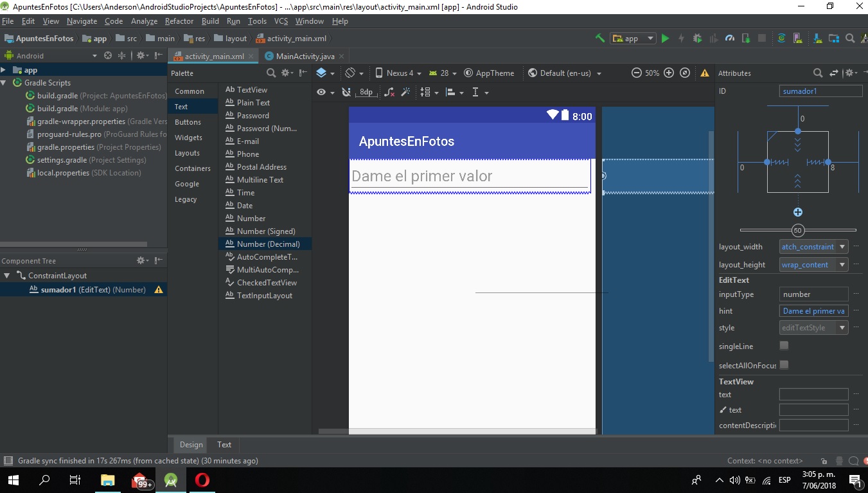Click the Search Everywhere magnifier in main toolbar
The height and width of the screenshot is (493, 868).
[x=849, y=39]
